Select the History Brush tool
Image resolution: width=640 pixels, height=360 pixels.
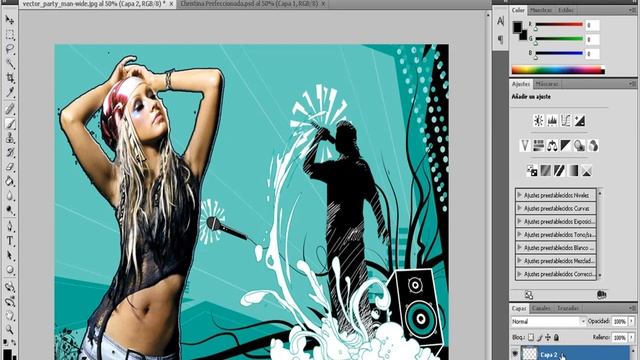click(10, 152)
